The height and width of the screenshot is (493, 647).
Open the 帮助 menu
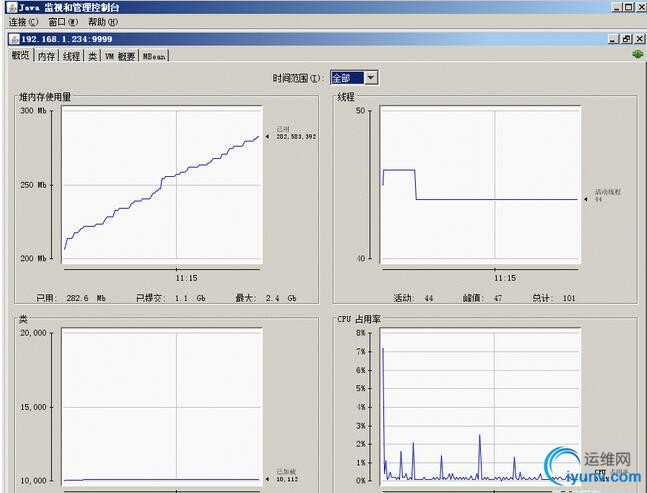pos(102,22)
